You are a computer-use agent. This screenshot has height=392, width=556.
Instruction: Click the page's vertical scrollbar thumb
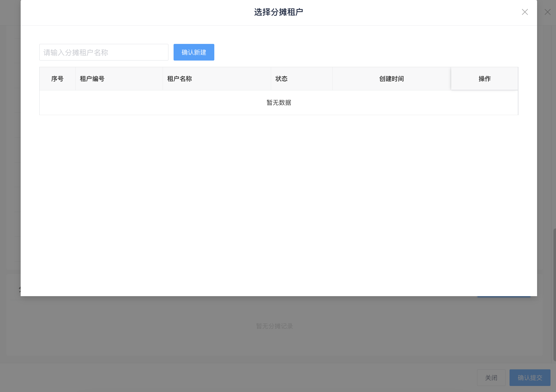(x=555, y=294)
